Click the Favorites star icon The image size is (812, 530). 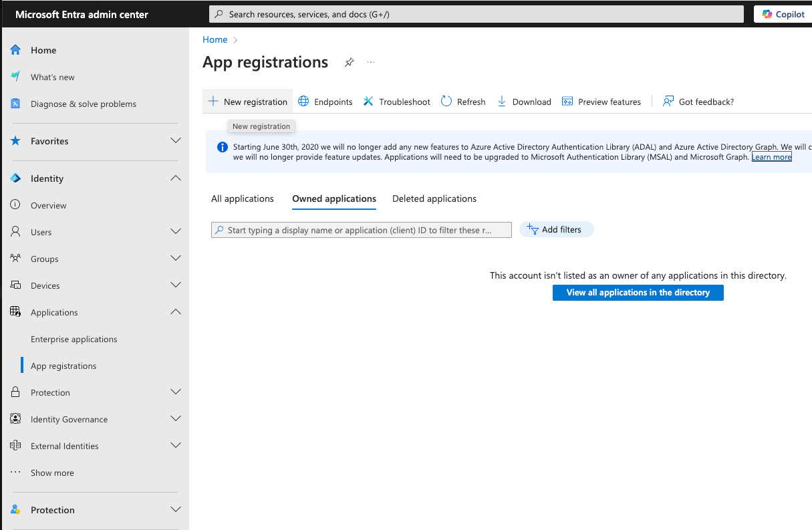(15, 141)
